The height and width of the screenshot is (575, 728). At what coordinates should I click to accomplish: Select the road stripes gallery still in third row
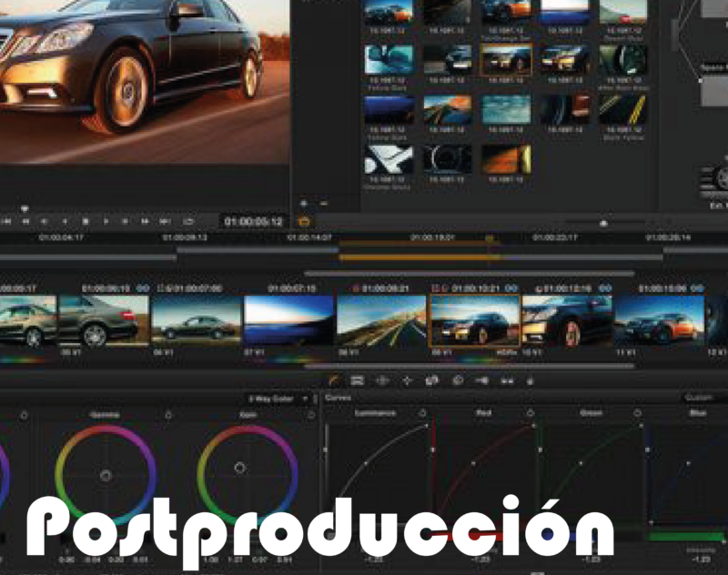tap(623, 109)
